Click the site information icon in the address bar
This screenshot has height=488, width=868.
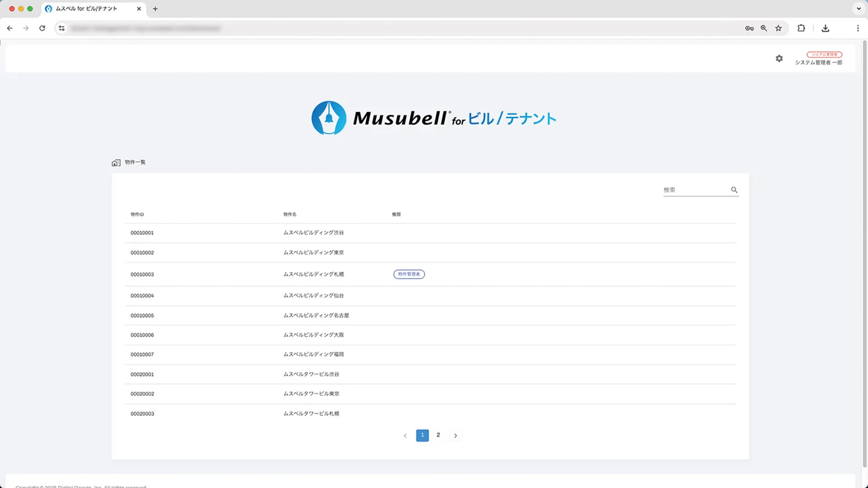pyautogui.click(x=61, y=28)
